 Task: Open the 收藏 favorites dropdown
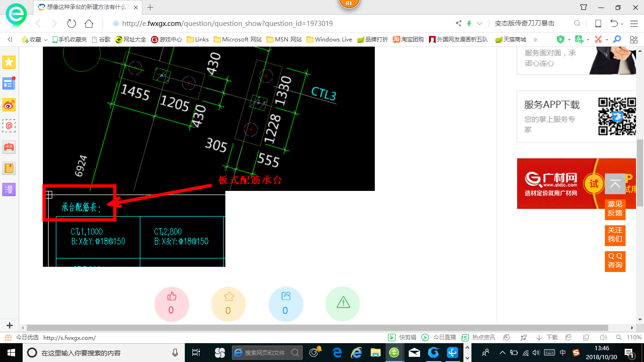pyautogui.click(x=35, y=40)
